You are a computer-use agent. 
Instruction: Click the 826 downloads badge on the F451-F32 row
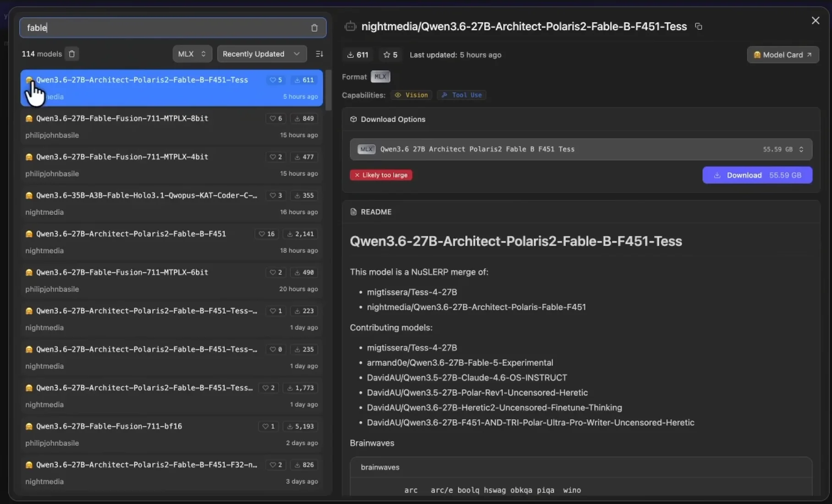304,465
